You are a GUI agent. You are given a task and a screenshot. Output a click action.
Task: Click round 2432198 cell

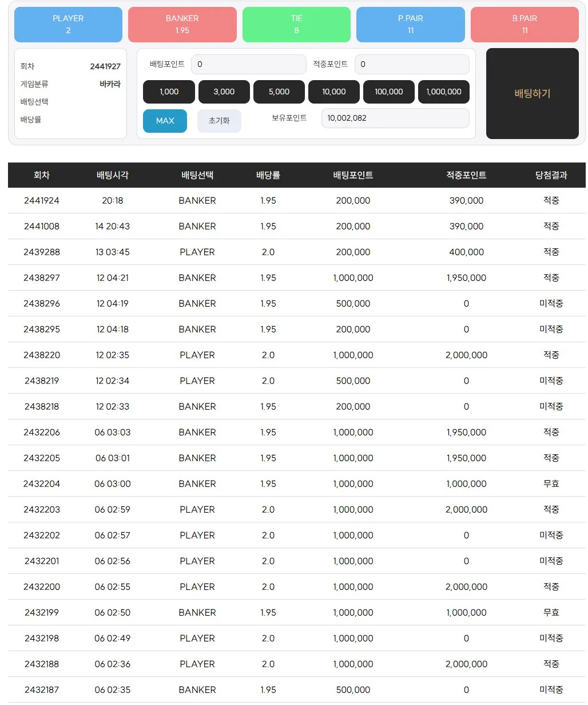pos(42,638)
